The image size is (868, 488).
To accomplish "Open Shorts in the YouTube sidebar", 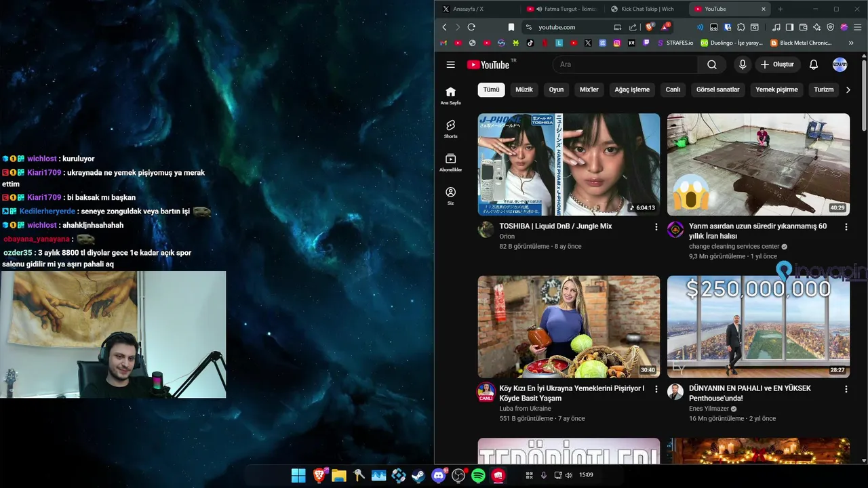I will [450, 129].
